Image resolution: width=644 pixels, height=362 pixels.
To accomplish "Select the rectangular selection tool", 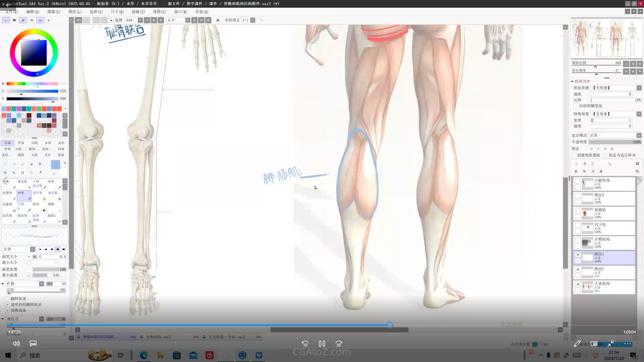I will tap(5, 164).
